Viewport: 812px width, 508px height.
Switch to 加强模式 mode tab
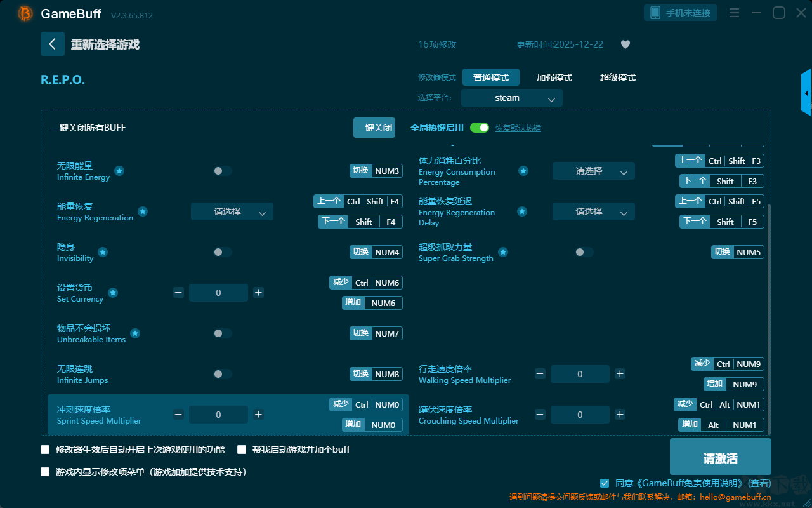pyautogui.click(x=554, y=77)
